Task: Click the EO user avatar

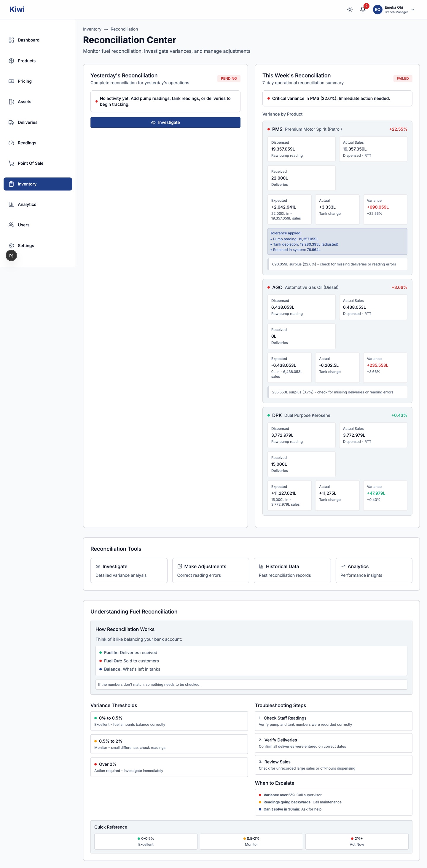Action: pos(377,9)
